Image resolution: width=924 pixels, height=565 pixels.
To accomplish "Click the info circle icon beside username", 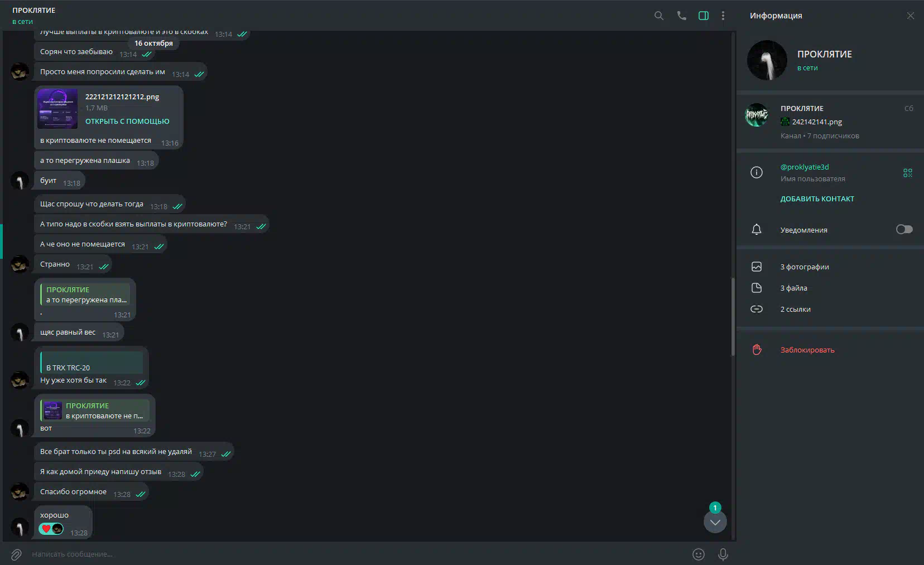I will click(757, 172).
